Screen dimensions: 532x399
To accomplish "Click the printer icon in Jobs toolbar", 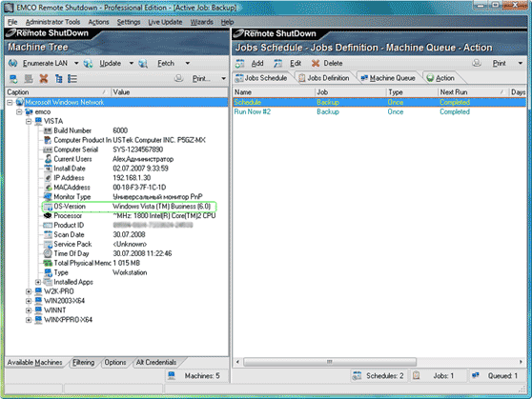I will click(477, 63).
